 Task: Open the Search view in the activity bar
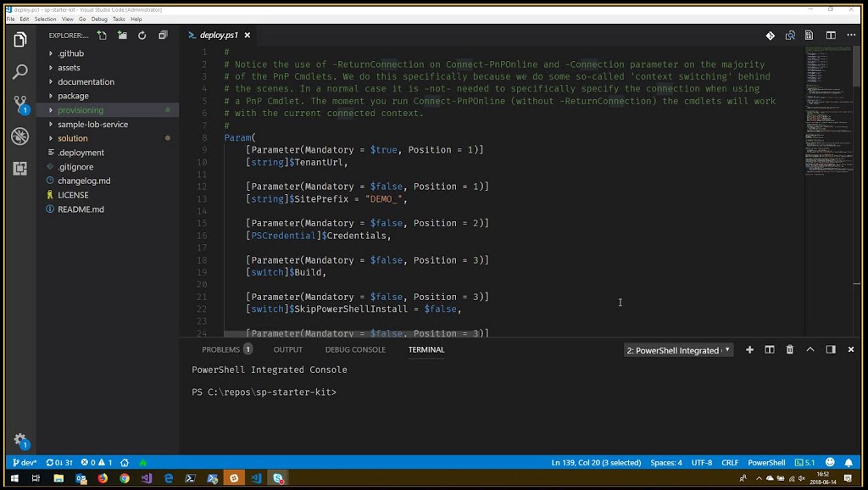[20, 71]
